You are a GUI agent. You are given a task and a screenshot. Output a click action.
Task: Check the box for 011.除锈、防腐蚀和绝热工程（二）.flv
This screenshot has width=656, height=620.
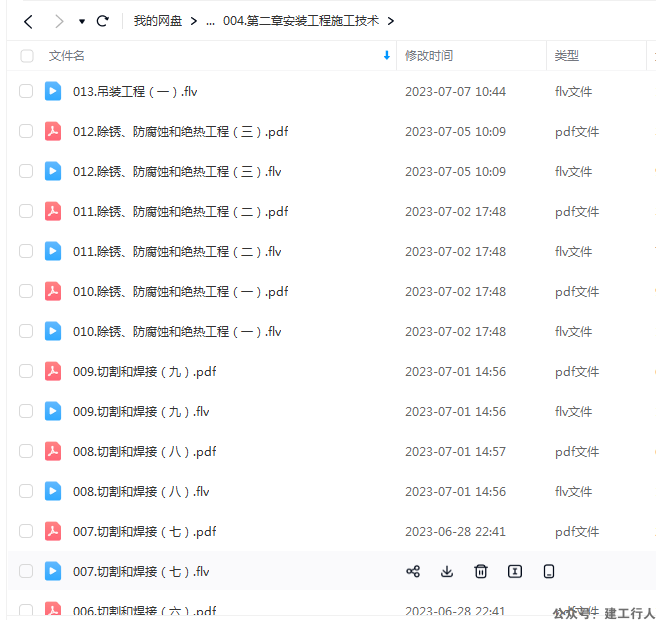pyautogui.click(x=26, y=251)
